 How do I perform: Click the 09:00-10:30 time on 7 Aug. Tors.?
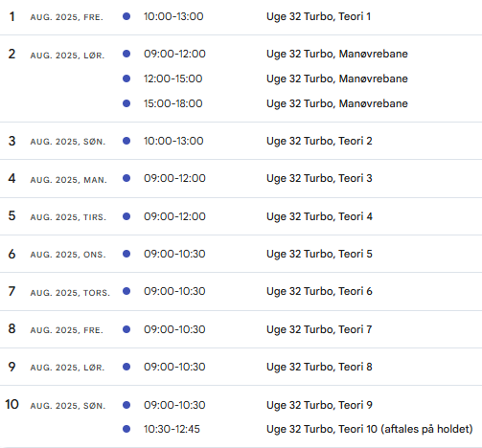174,291
